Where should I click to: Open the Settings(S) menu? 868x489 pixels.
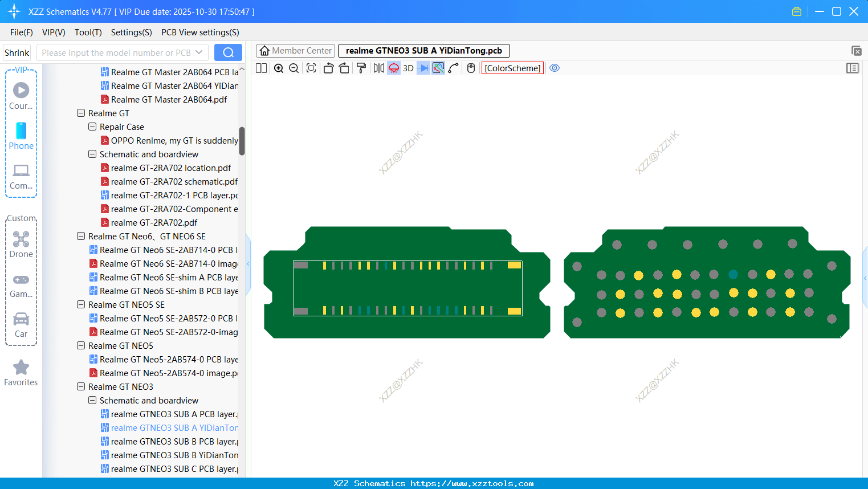132,32
